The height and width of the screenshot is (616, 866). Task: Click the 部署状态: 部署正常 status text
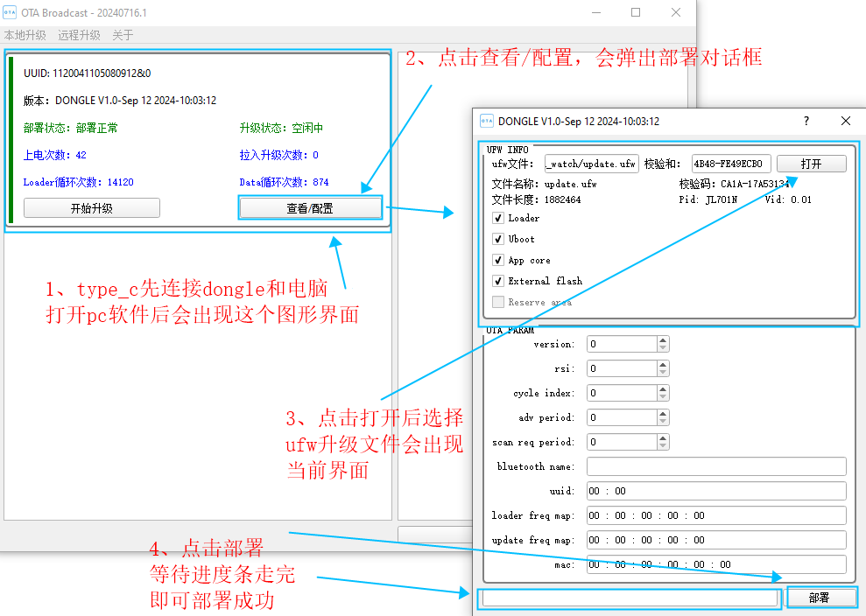(71, 128)
